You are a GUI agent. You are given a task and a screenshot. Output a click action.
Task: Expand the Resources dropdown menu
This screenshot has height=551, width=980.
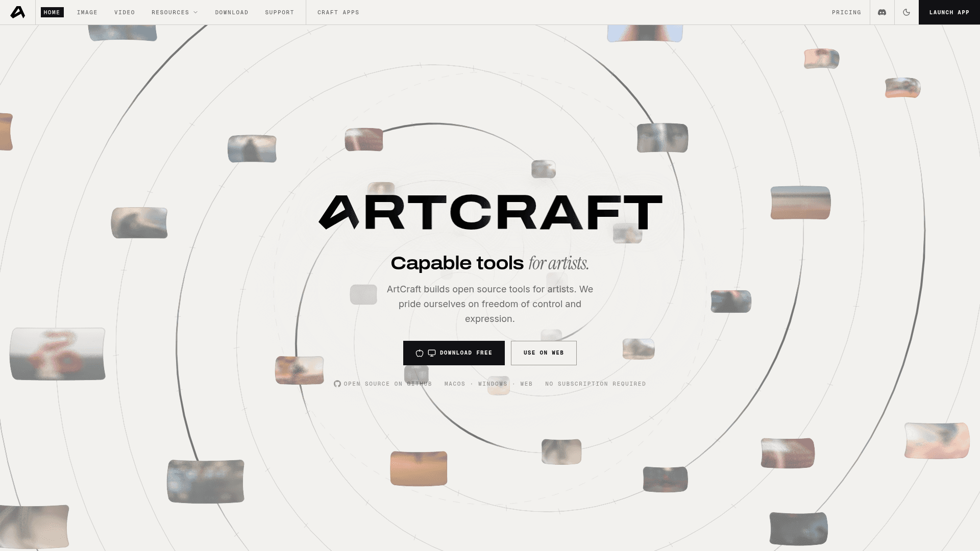pos(175,12)
